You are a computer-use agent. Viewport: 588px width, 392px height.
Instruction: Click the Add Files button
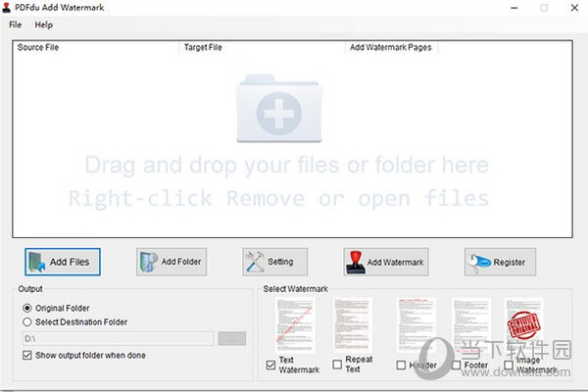pos(63,262)
